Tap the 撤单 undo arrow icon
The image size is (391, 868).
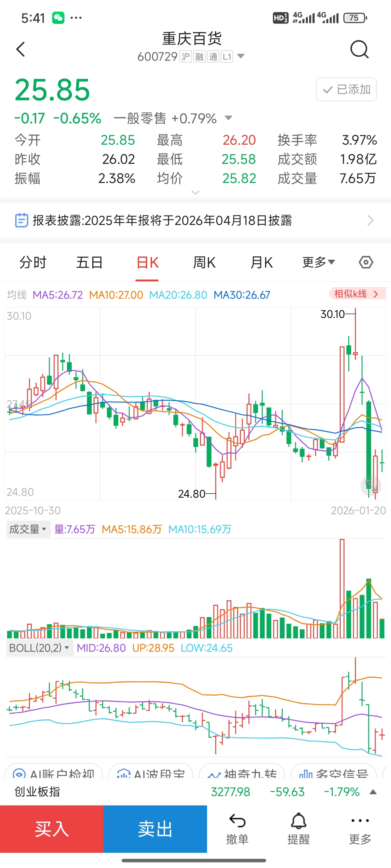click(x=237, y=821)
